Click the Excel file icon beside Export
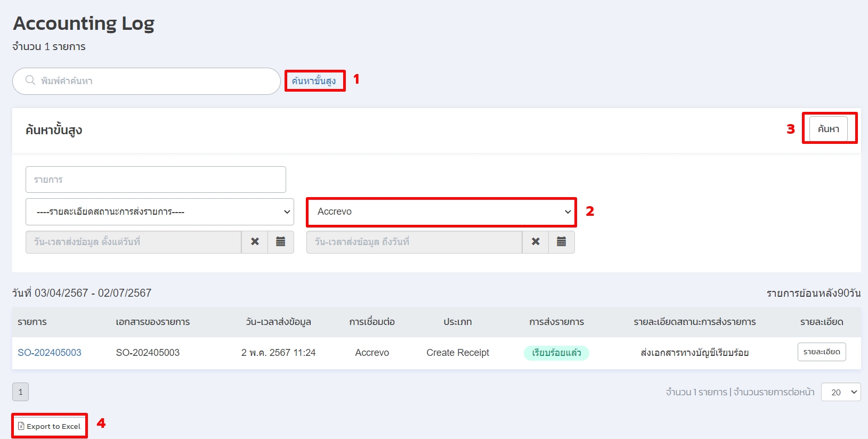Image resolution: width=868 pixels, height=439 pixels. click(21, 426)
